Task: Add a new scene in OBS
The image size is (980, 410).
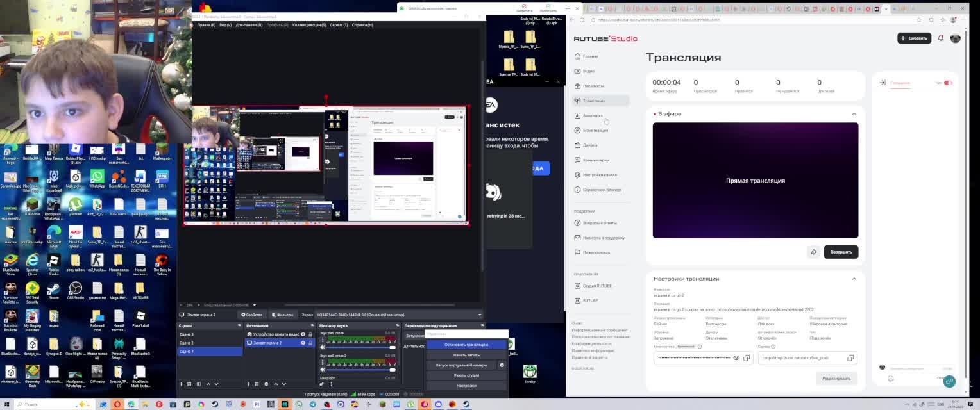Action: click(x=181, y=384)
